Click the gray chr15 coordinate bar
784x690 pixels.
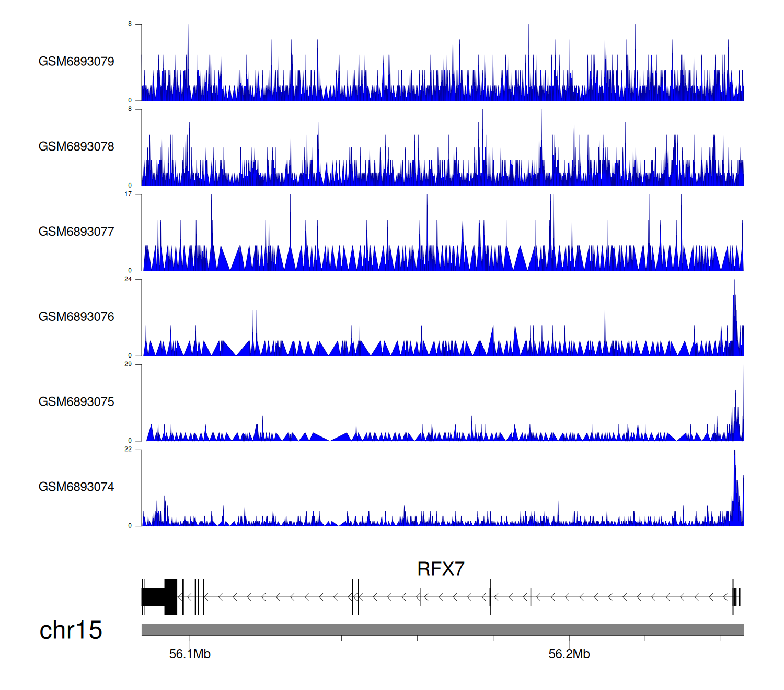442,629
